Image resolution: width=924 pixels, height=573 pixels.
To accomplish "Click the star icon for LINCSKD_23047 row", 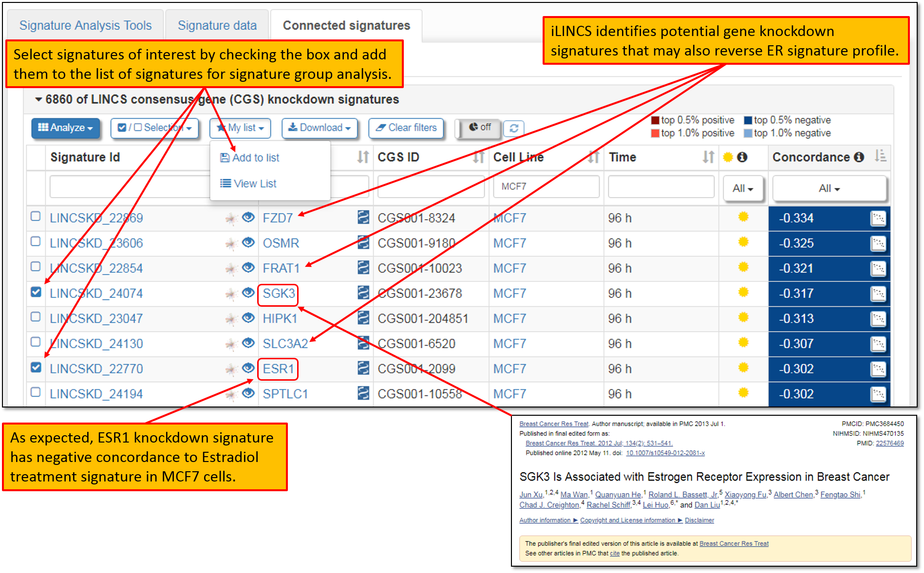I will pyautogui.click(x=231, y=319).
